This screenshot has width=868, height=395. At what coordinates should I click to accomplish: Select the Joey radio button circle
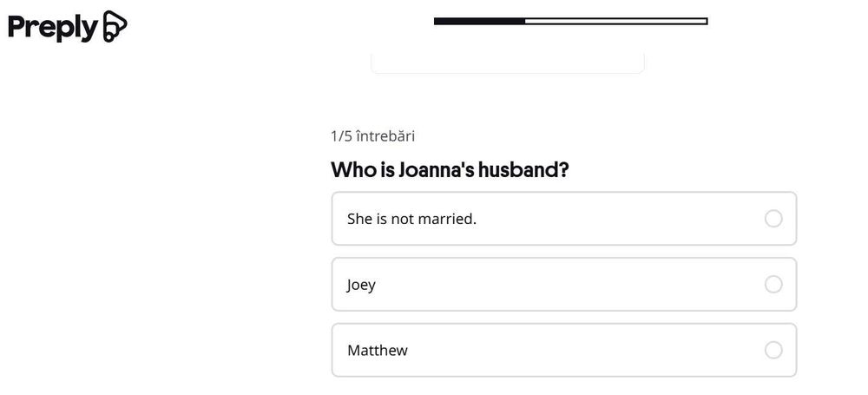(773, 285)
